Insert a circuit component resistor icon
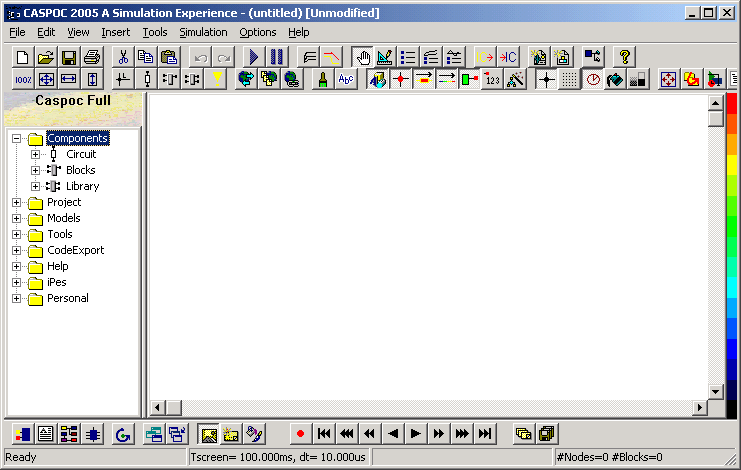The width and height of the screenshot is (741, 470). [x=147, y=79]
